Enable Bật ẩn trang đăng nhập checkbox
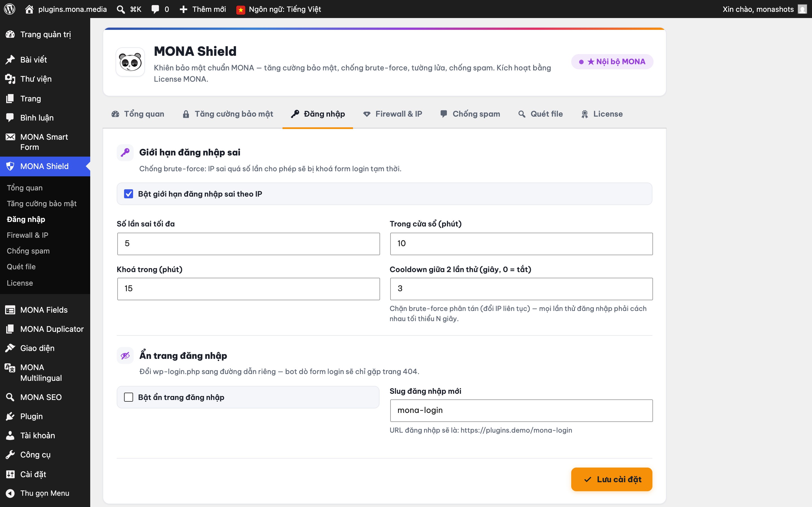The width and height of the screenshot is (812, 507). 129,397
